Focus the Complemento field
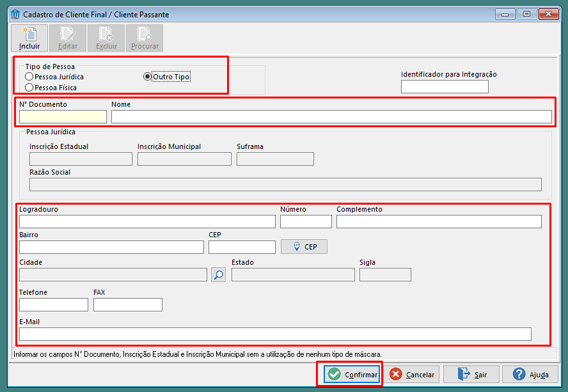 click(439, 222)
